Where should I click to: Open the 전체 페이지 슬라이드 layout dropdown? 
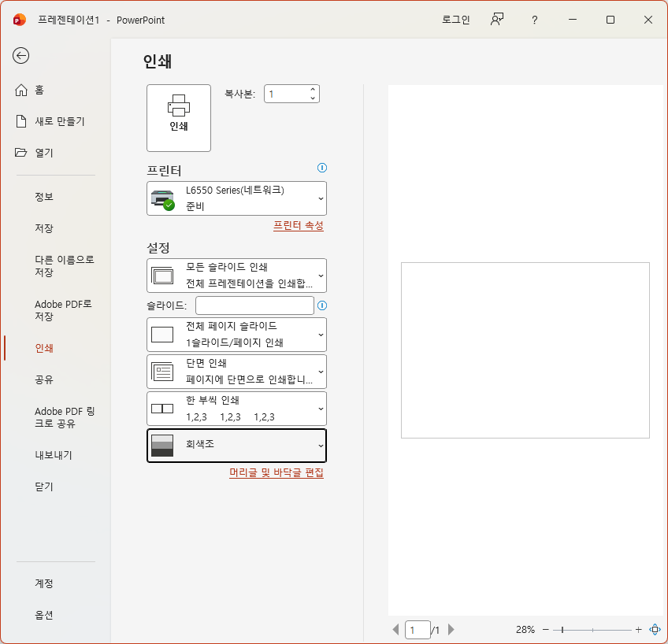click(x=236, y=335)
